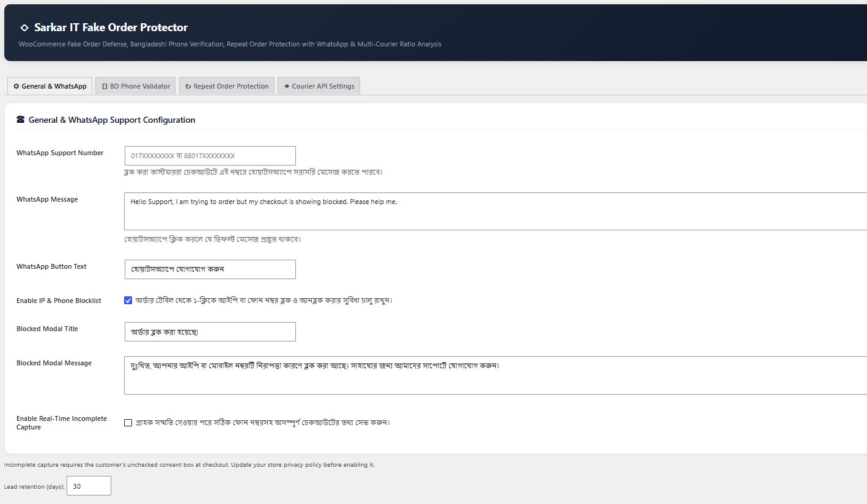Click the Bengali description beside the blocklist checkbox
This screenshot has width=867, height=504.
[x=264, y=301]
